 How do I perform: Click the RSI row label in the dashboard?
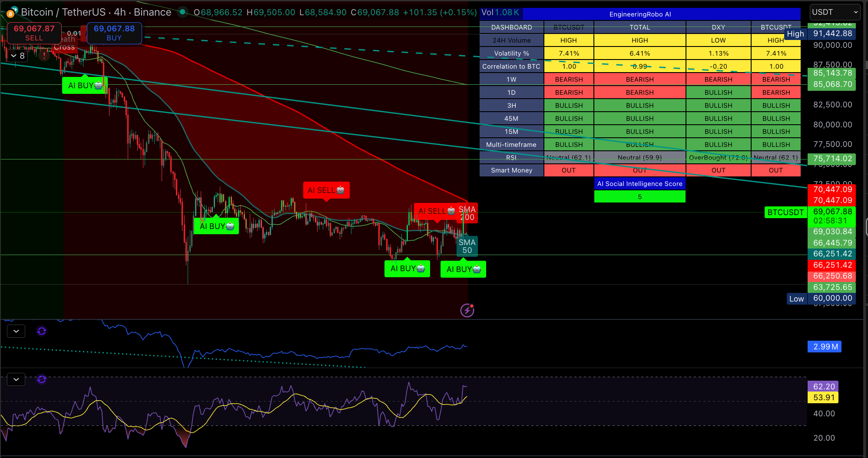click(511, 157)
